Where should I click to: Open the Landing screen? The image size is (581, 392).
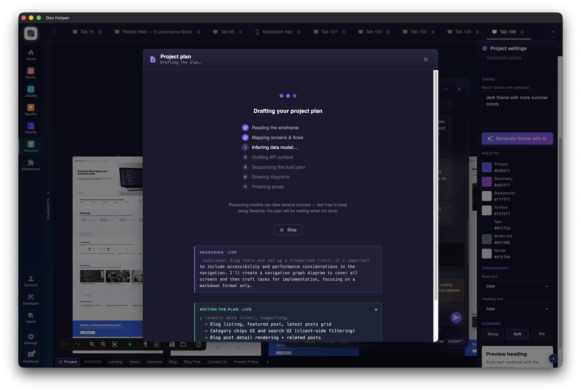(x=115, y=361)
